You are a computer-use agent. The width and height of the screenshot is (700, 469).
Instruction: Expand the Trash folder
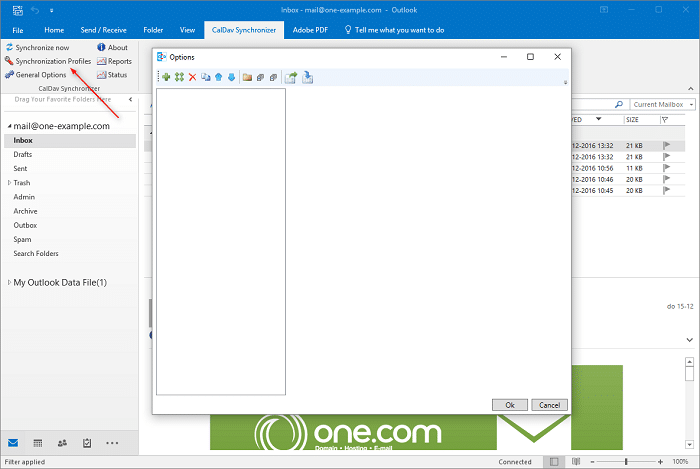tap(10, 183)
